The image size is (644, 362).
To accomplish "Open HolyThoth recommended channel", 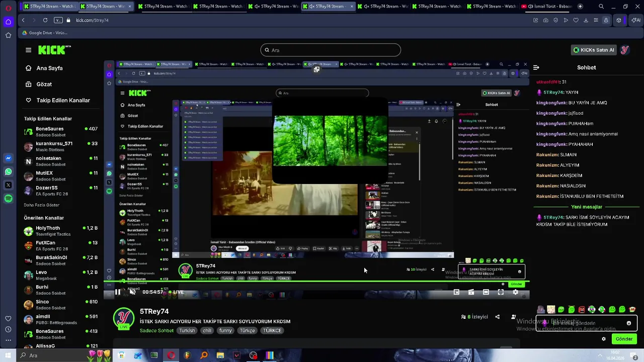I will pos(60,231).
